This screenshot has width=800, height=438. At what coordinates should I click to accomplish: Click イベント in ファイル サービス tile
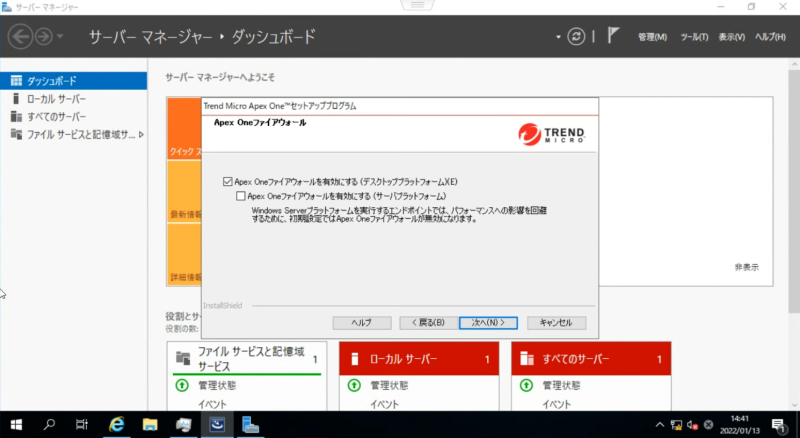[x=212, y=404]
